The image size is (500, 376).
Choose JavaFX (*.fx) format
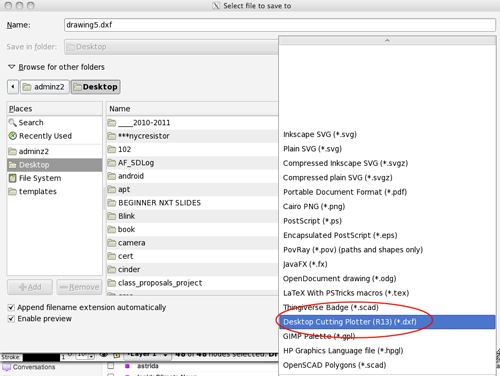coord(387,264)
